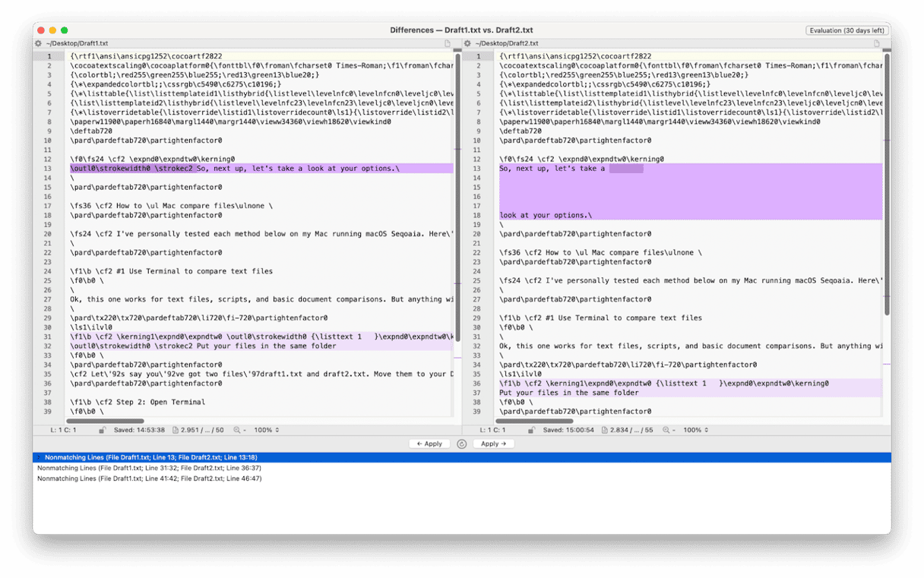This screenshot has width=924, height=578.
Task: Click the circular sync icon between Apply buttons
Action: 461,444
